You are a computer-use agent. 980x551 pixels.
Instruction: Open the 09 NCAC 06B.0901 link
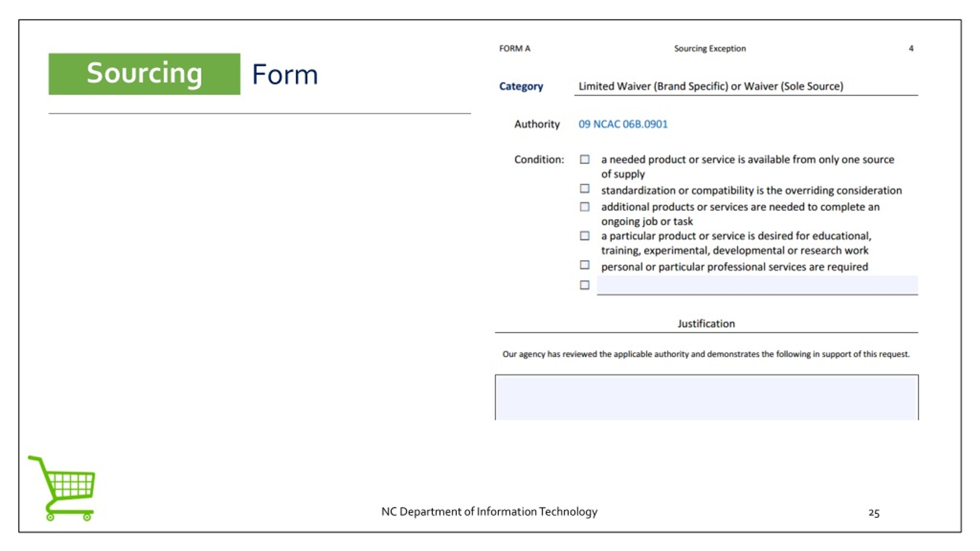(623, 124)
